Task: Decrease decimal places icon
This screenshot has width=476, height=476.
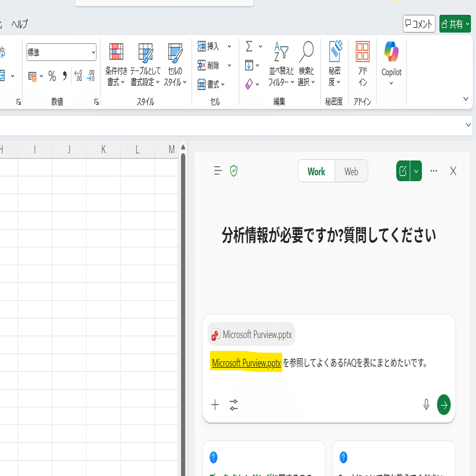Action: point(91,76)
